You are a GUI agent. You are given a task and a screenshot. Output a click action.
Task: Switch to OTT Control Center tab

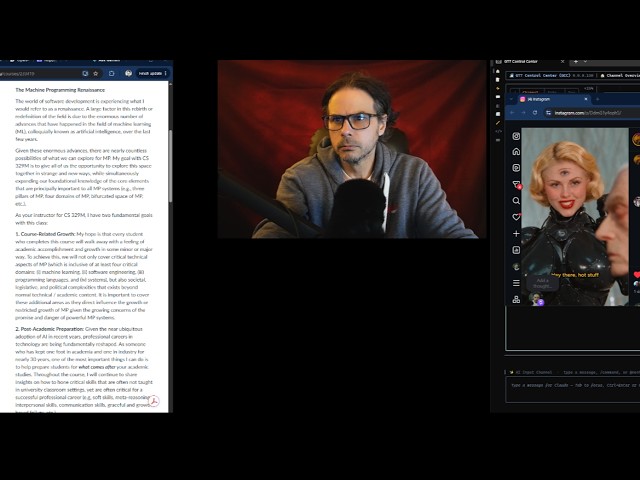(x=529, y=61)
